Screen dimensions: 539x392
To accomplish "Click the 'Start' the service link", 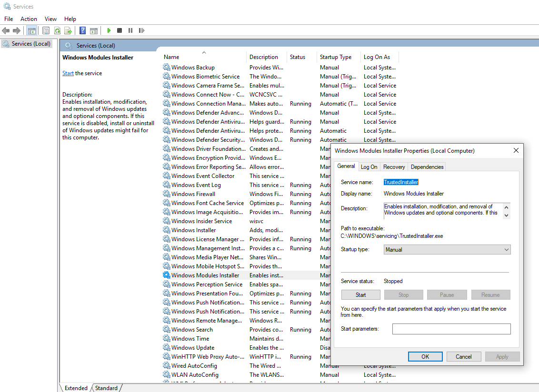I will (x=68, y=73).
